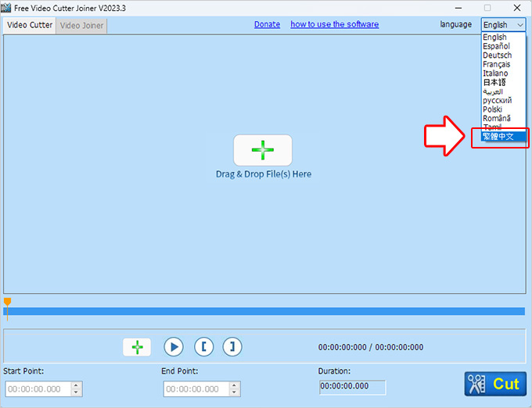Choose 日本語 from the language list
Screen dimensions: 532x408
[503, 82]
